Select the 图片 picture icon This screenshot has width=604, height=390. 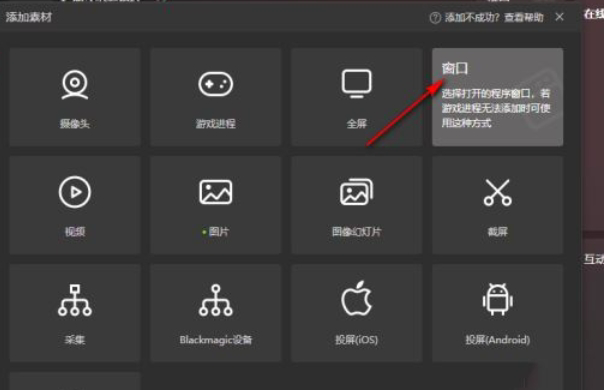(x=215, y=192)
